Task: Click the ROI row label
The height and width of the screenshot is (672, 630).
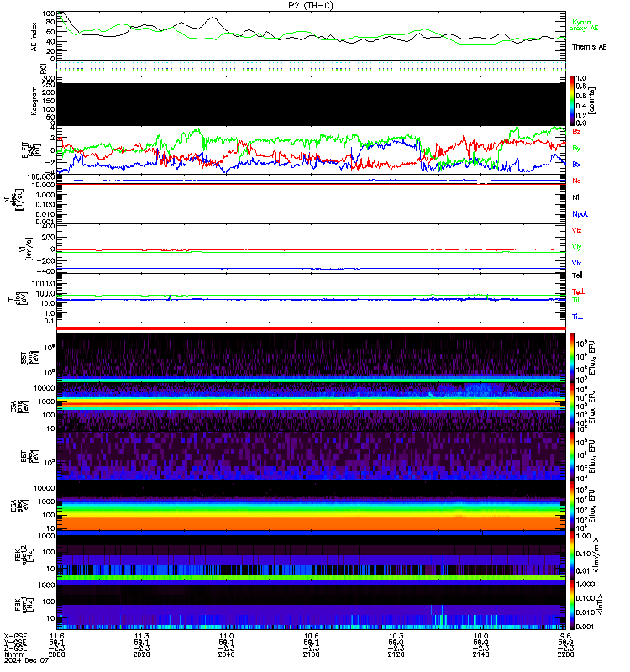Action: coord(43,69)
